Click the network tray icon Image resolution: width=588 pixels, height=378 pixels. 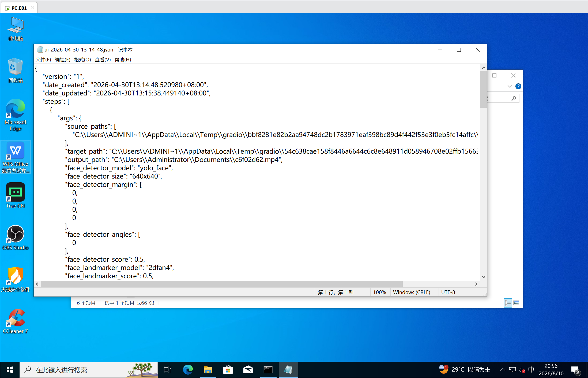[512, 370]
